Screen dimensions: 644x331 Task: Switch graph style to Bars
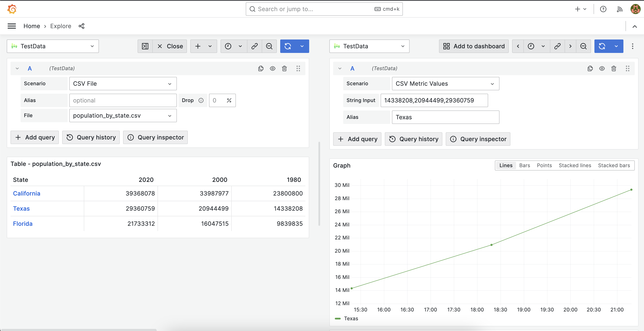(524, 165)
